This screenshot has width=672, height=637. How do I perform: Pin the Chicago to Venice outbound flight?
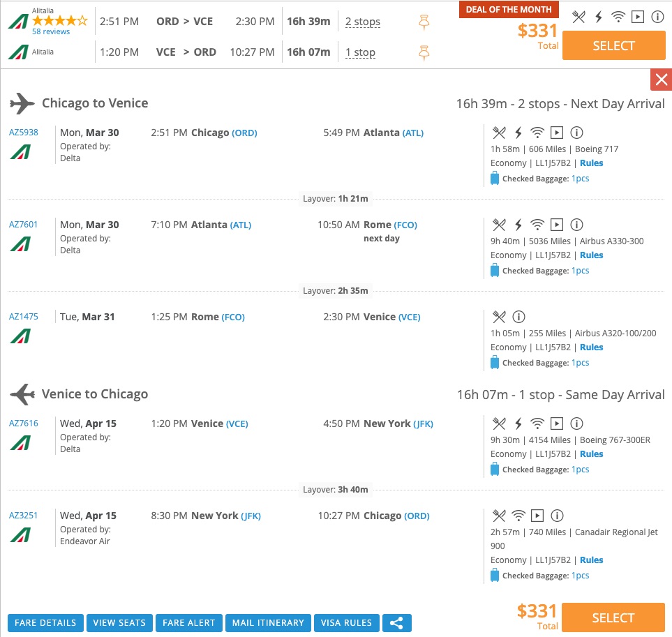pos(424,22)
